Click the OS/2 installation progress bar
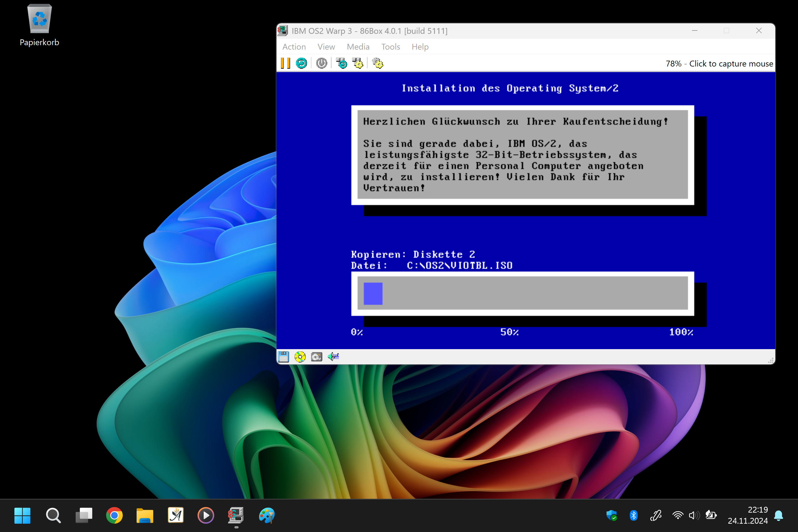This screenshot has height=532, width=798. point(523,293)
